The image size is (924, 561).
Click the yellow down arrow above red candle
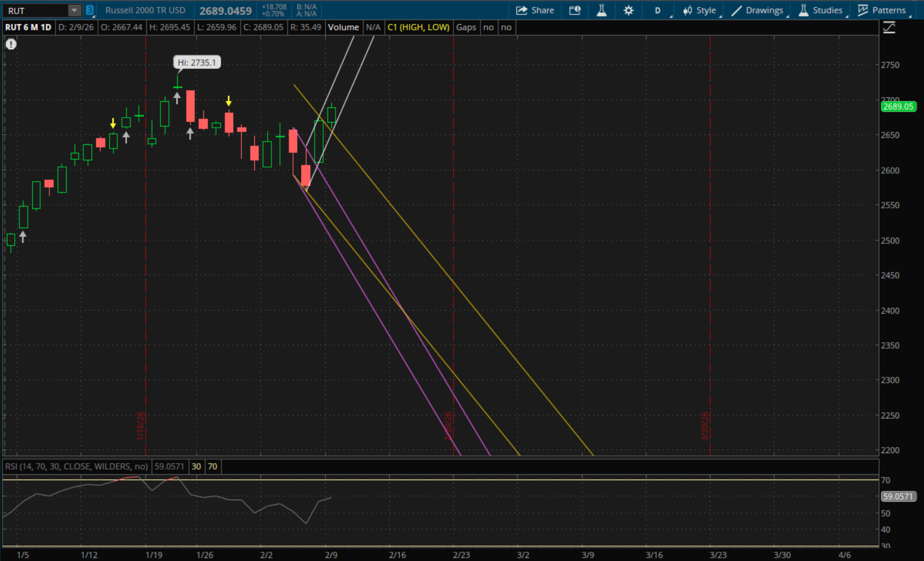(x=229, y=101)
